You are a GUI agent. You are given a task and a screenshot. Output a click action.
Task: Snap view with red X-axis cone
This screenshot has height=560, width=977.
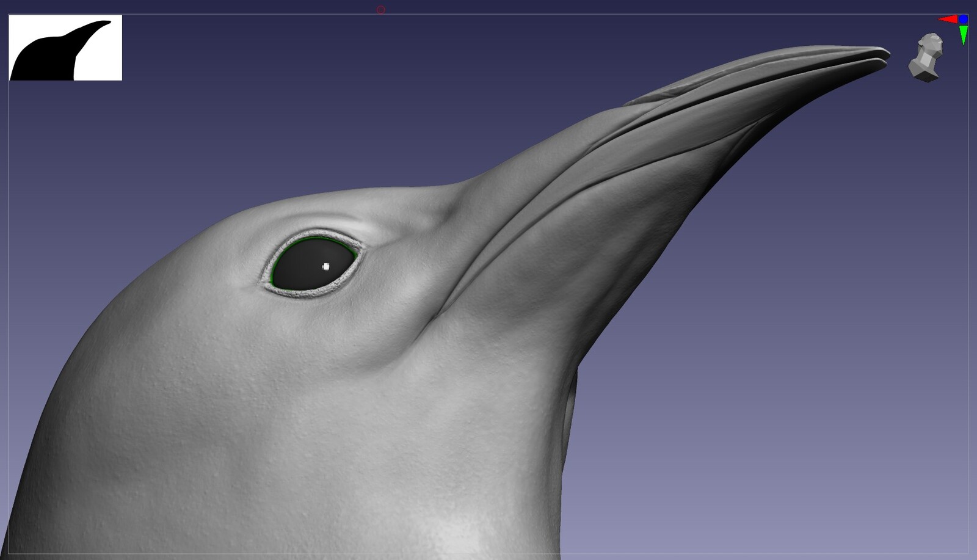(x=948, y=20)
